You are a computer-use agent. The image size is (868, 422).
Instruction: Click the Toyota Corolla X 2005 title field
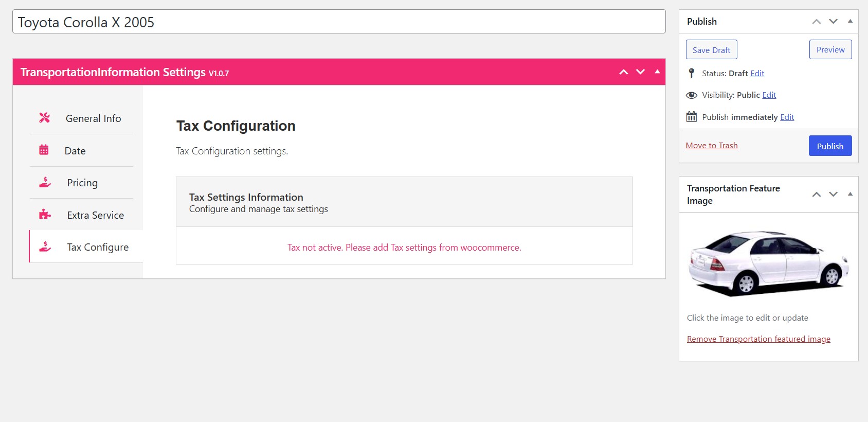[x=339, y=22]
